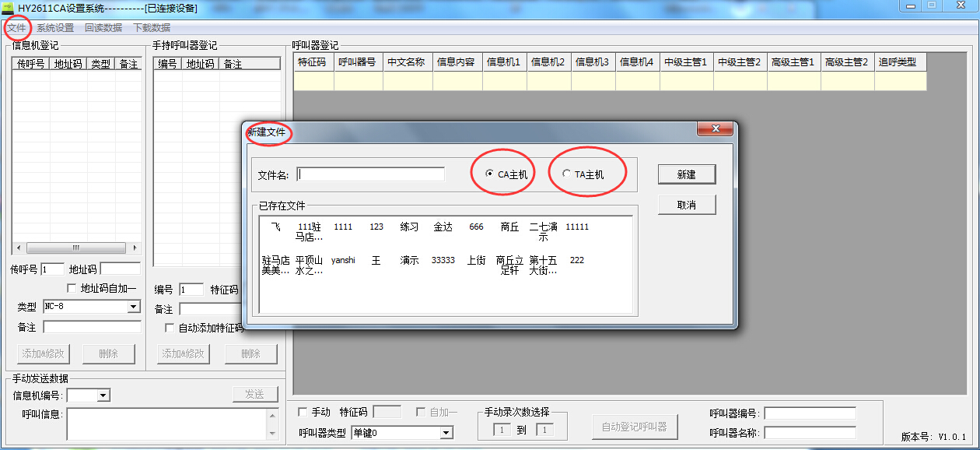Open the 信息机编号 combo box
This screenshot has height=450, width=980.
tap(103, 396)
